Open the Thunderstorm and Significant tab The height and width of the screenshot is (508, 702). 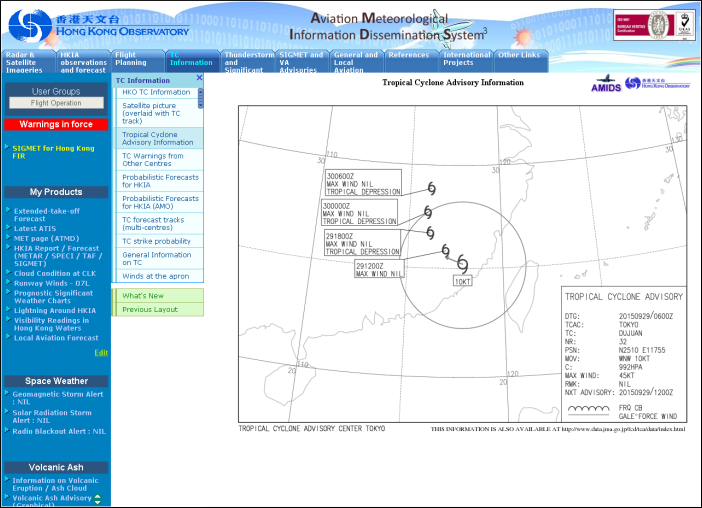pos(248,62)
